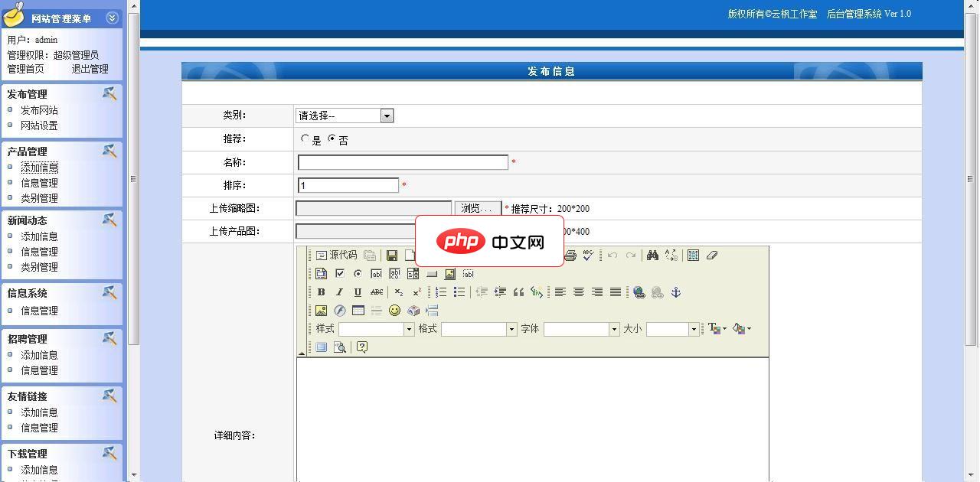Viewport: 980px width, 482px height.
Task: Open the 类别 category dropdown
Action: pyautogui.click(x=387, y=116)
